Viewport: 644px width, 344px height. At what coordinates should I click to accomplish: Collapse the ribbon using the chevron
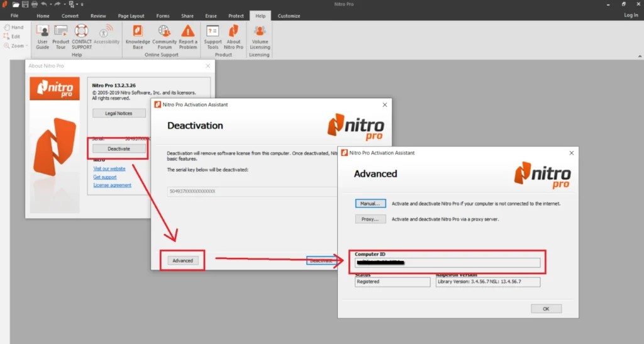click(x=640, y=56)
